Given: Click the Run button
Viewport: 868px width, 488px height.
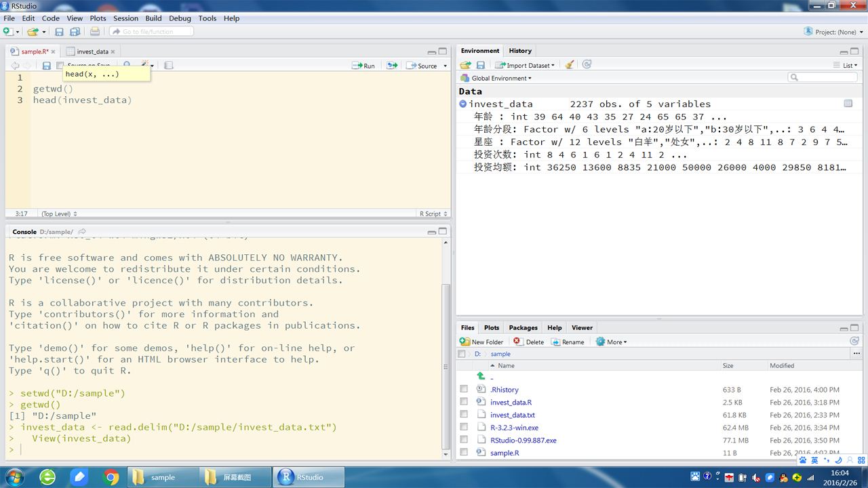Looking at the screenshot, I should pyautogui.click(x=364, y=66).
